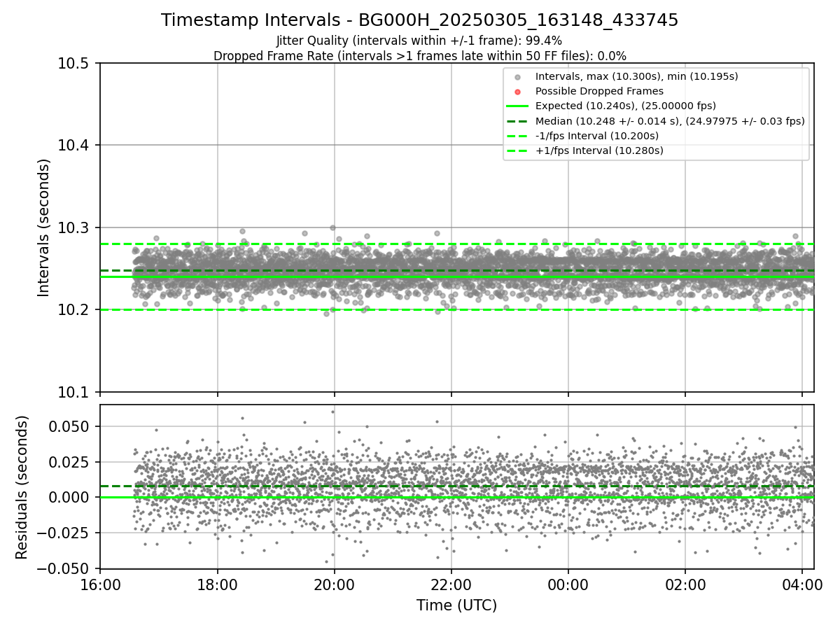The image size is (840, 630).
Task: Click the 00:00 time tick label
Action: tap(568, 583)
